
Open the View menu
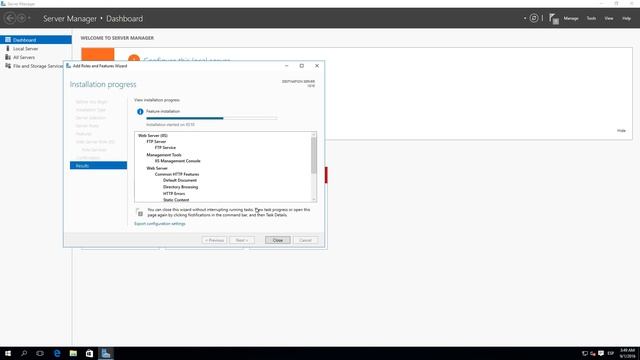(609, 18)
